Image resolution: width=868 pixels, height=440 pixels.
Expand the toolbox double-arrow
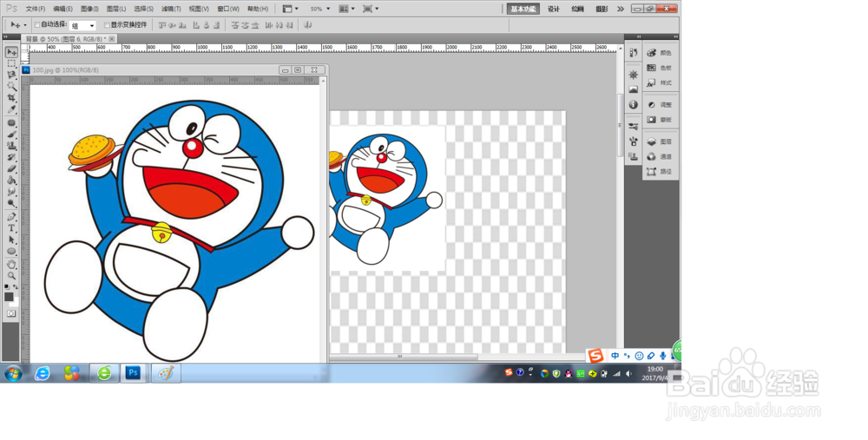(x=5, y=37)
